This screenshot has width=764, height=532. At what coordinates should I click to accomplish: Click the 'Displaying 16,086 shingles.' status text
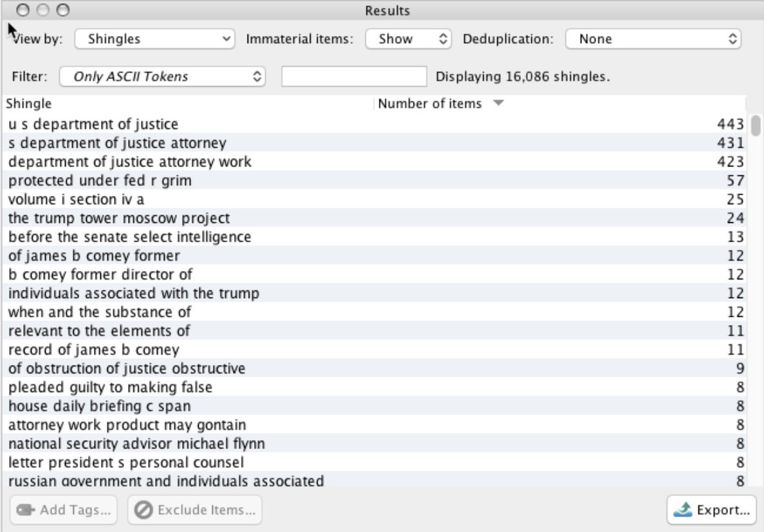tap(523, 76)
